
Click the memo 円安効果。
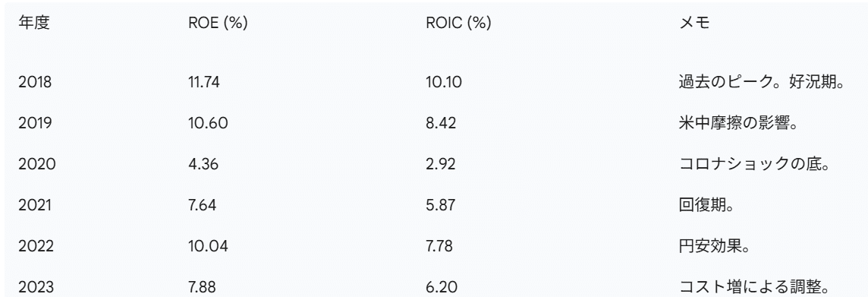coord(714,246)
